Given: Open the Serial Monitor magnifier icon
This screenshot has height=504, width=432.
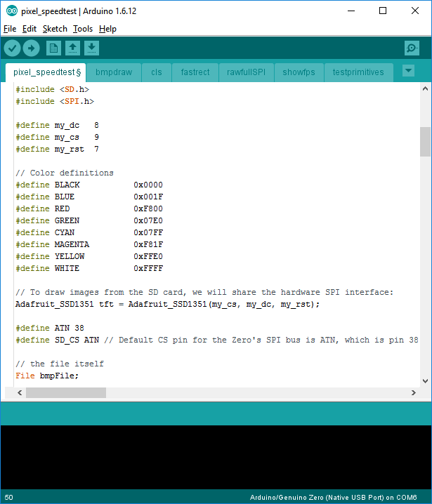Looking at the screenshot, I should click(x=412, y=48).
